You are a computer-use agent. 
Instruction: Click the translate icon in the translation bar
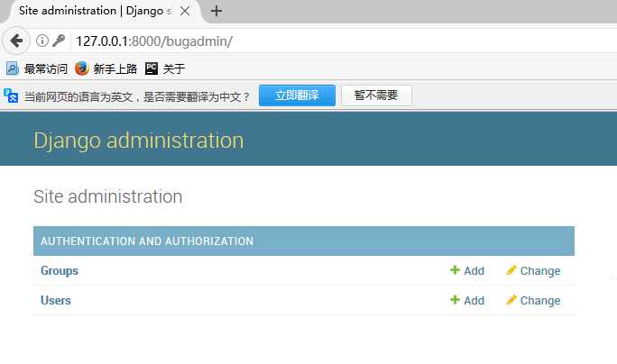point(11,96)
